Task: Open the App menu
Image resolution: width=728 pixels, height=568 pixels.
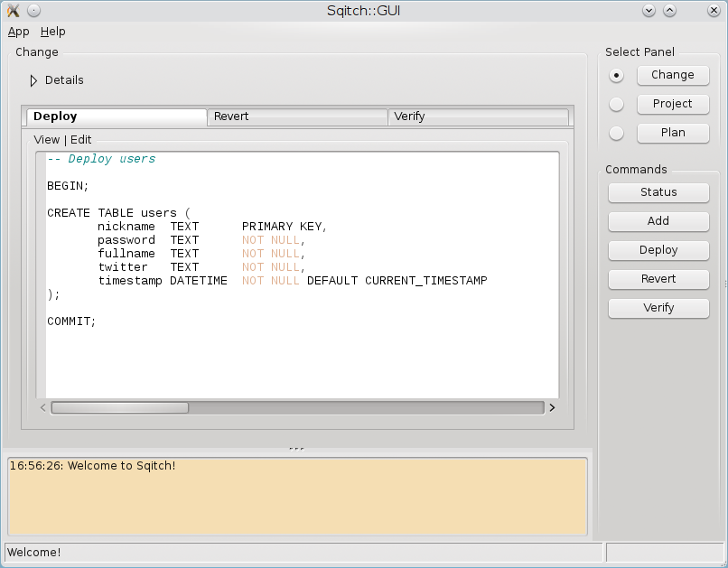Action: point(19,32)
